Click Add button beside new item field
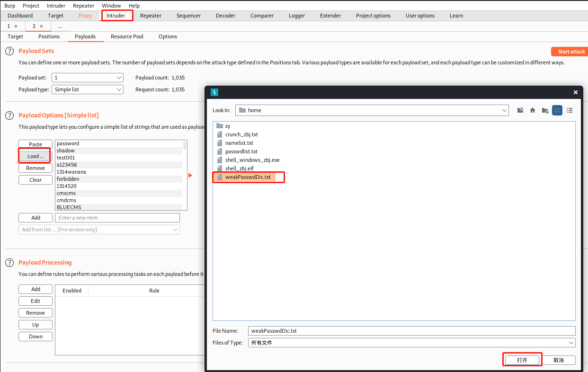This screenshot has height=372, width=588. (x=36, y=218)
